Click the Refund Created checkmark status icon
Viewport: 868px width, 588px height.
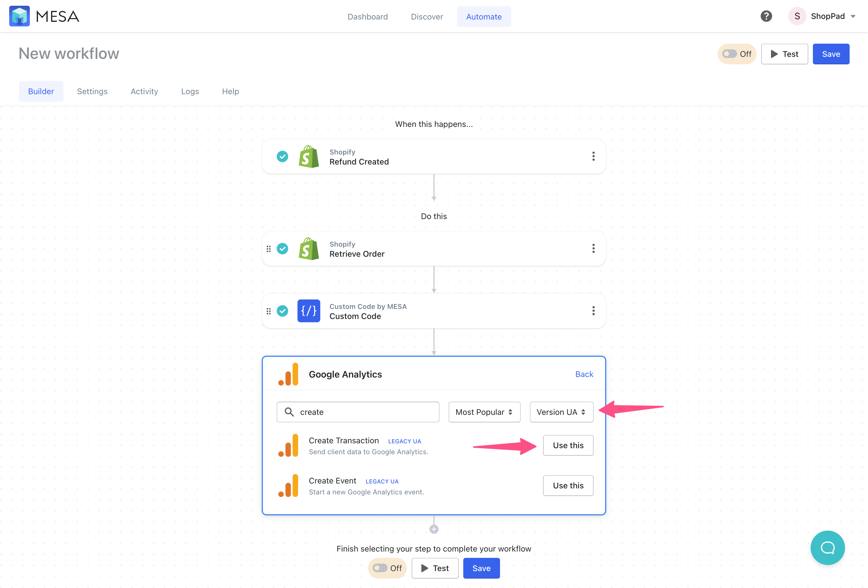tap(282, 156)
